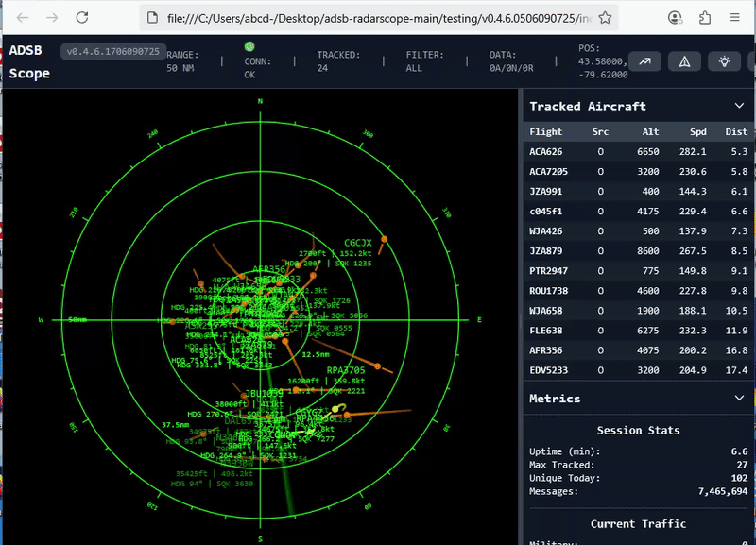This screenshot has height=545, width=756.
Task: Go back using browser back arrow
Action: pyautogui.click(x=22, y=18)
